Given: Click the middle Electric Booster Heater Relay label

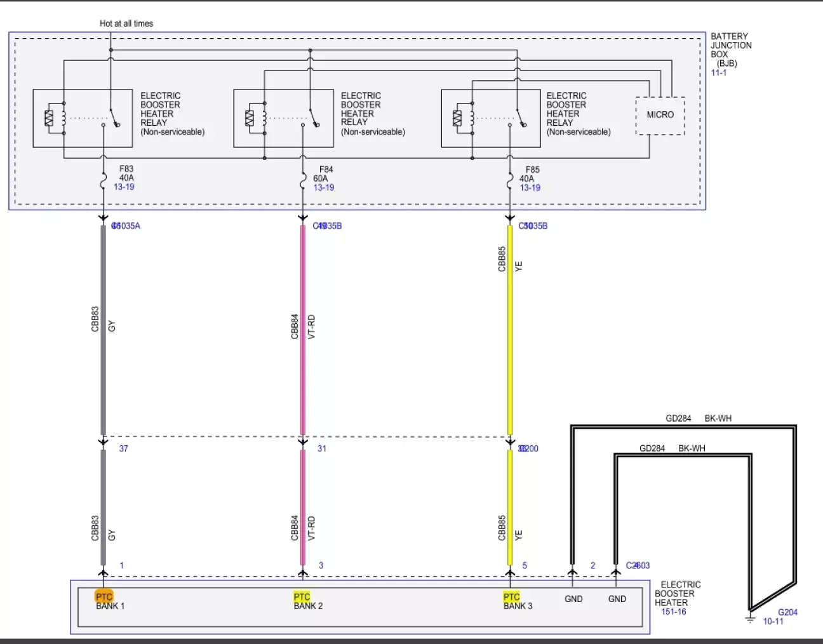Looking at the screenshot, I should click(x=373, y=114).
